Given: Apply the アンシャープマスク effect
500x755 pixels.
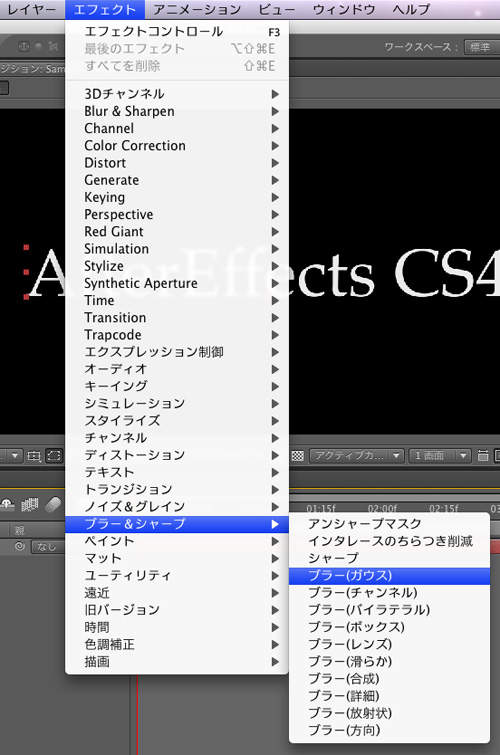Looking at the screenshot, I should pos(389,524).
